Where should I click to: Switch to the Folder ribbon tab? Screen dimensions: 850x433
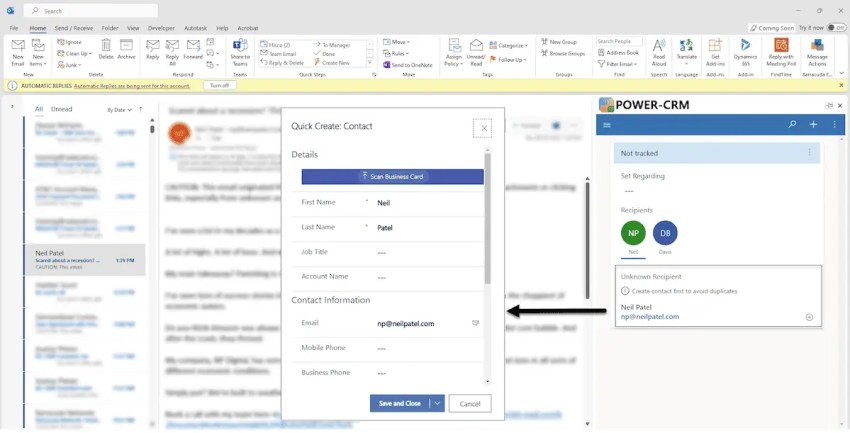coord(110,28)
